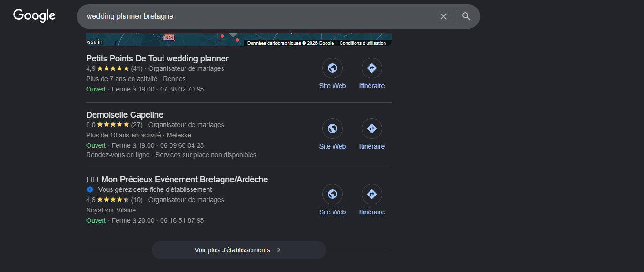This screenshot has width=644, height=272.
Task: Click Données cartographiques ©2026 Google text
Action: pyautogui.click(x=290, y=43)
